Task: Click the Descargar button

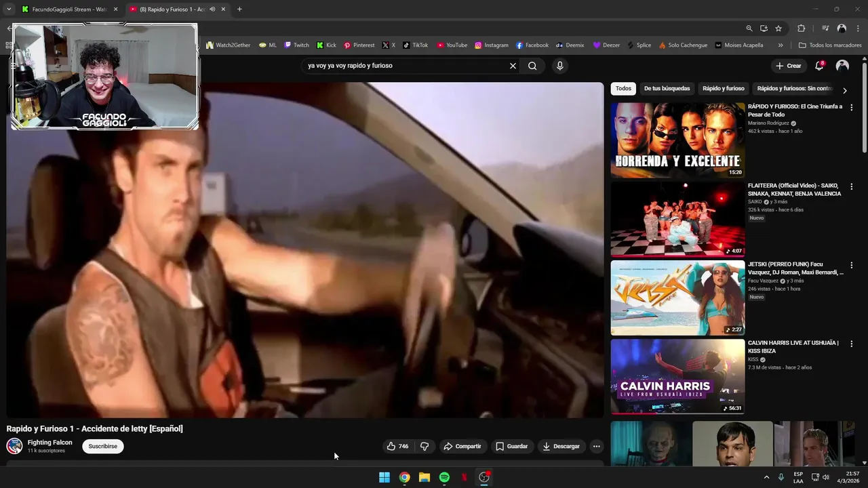Action: coord(561,446)
